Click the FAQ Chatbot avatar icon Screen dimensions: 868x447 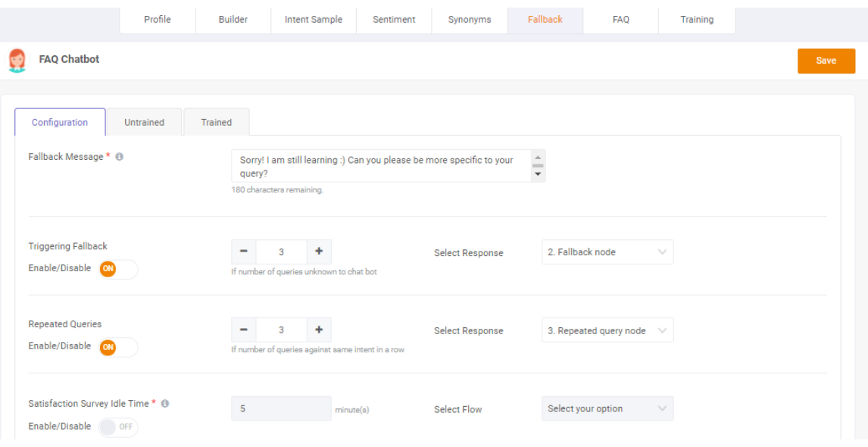click(17, 61)
